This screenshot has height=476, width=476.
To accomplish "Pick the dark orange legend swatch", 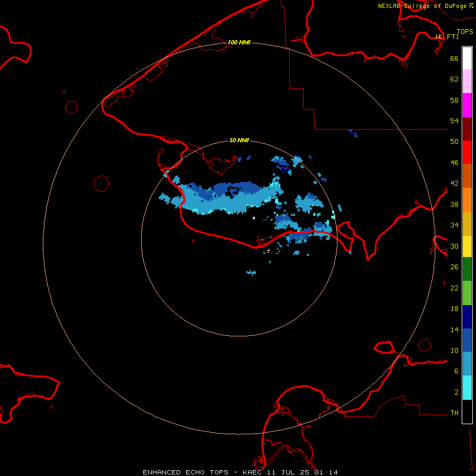I will [x=467, y=176].
